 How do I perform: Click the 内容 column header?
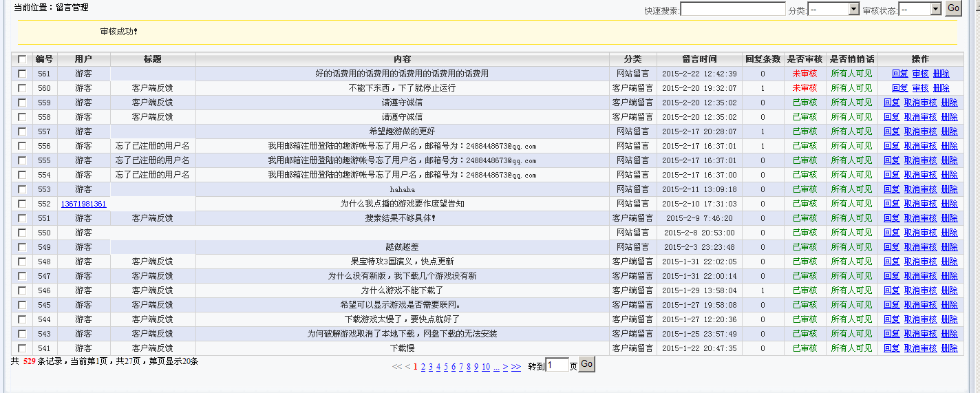403,59
